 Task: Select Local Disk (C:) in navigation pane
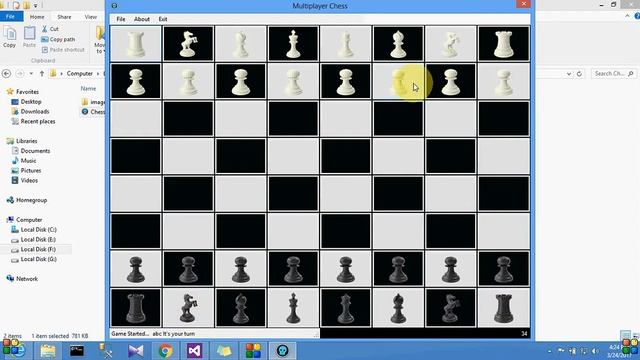[x=34, y=229]
